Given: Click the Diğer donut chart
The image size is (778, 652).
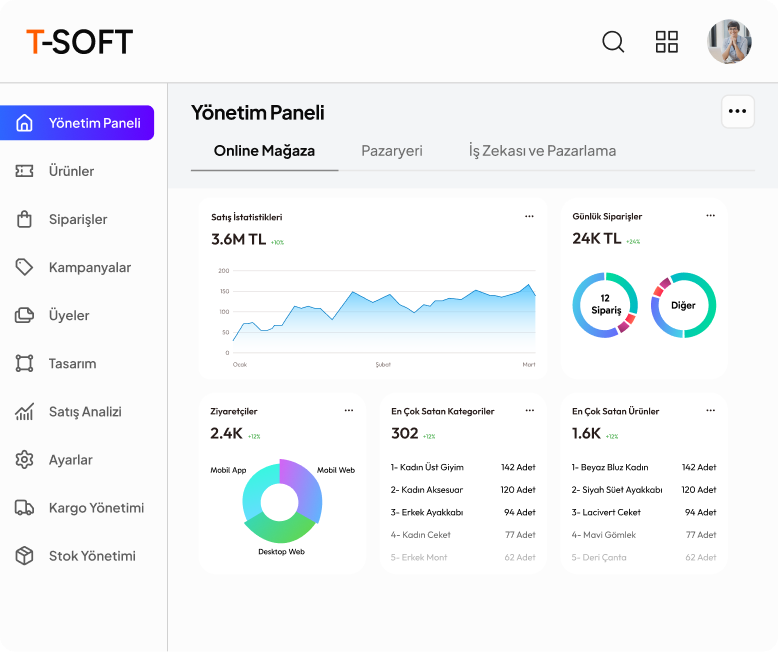Looking at the screenshot, I should [x=683, y=305].
